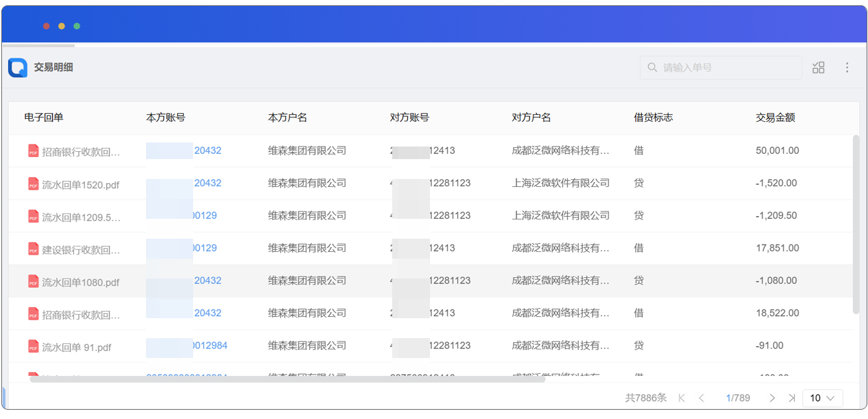The width and height of the screenshot is (868, 419).
Task: Open the grid layout view icon
Action: click(x=818, y=68)
